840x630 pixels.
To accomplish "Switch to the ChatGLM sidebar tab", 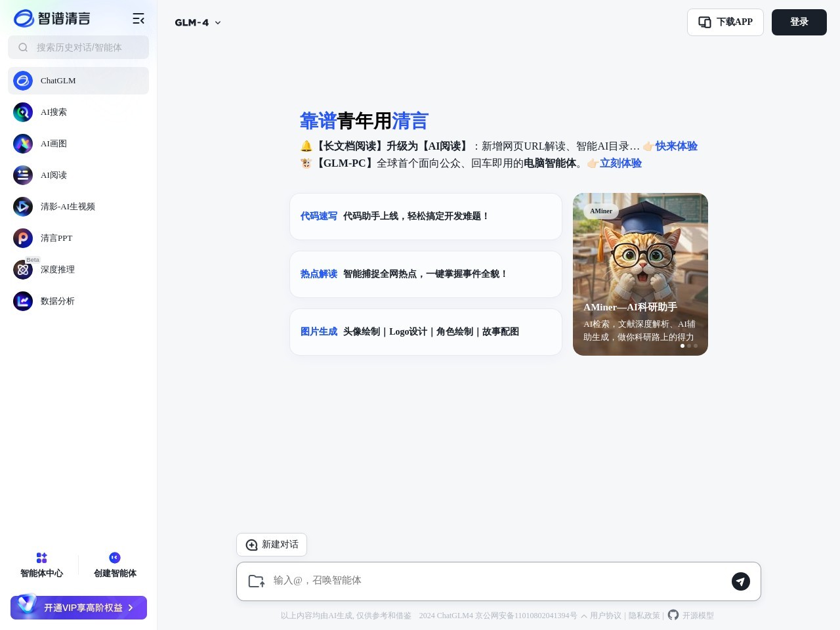I will click(x=58, y=81).
